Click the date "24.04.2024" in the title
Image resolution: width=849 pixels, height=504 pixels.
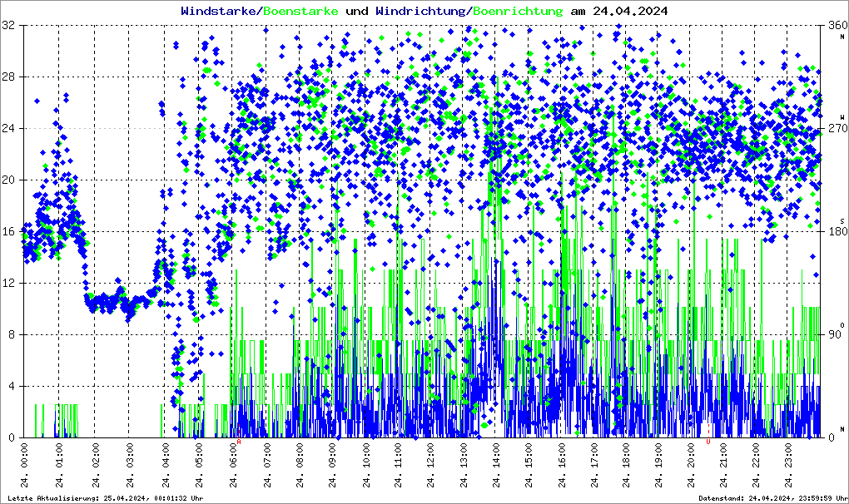click(630, 11)
